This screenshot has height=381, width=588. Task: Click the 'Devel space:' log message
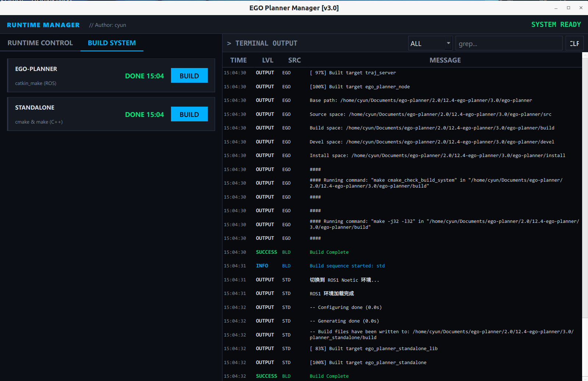point(432,142)
